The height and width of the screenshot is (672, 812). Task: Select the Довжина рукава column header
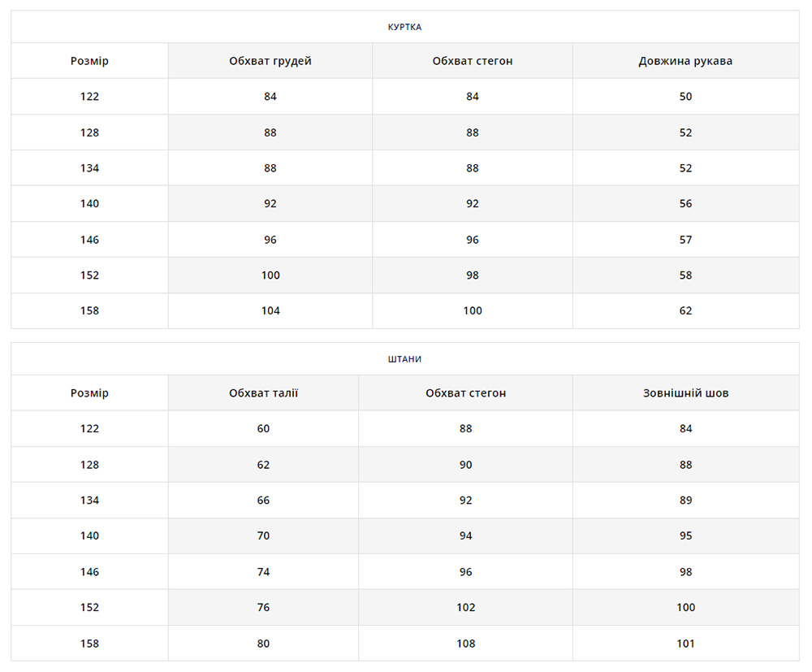click(x=685, y=61)
